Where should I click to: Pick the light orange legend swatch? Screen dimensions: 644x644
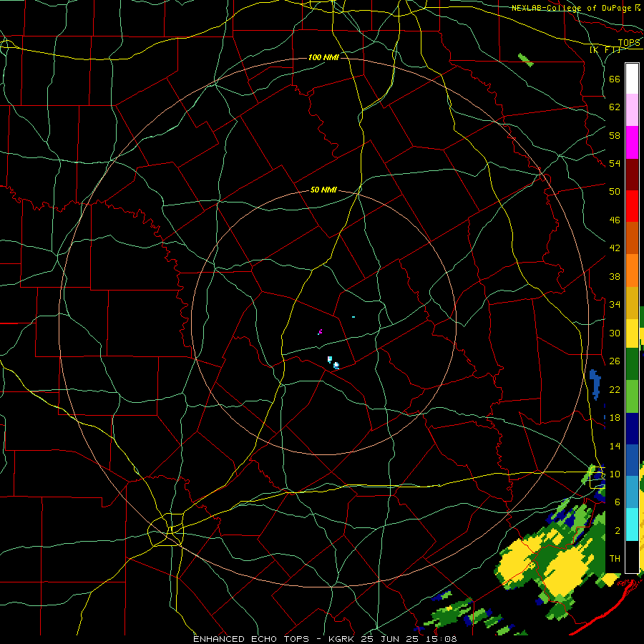[632, 270]
